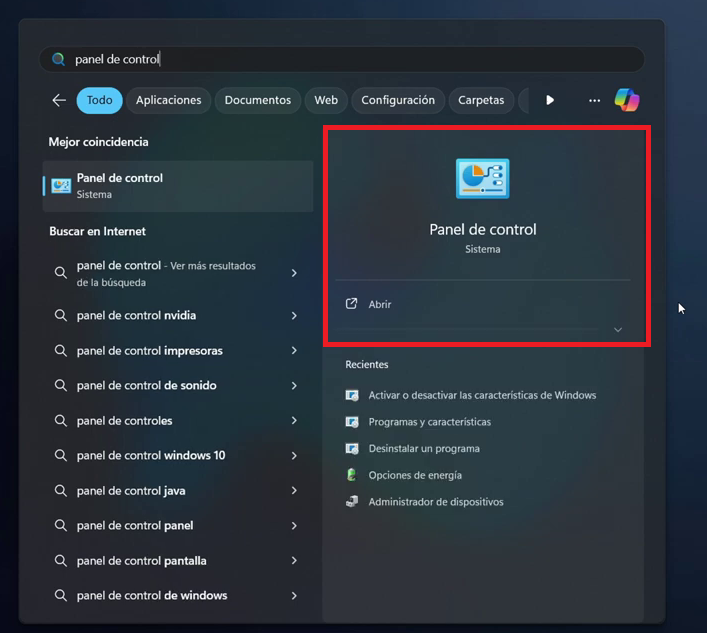The height and width of the screenshot is (633, 707).
Task: Click magnifier beside panel de control nvidia
Action: point(60,315)
